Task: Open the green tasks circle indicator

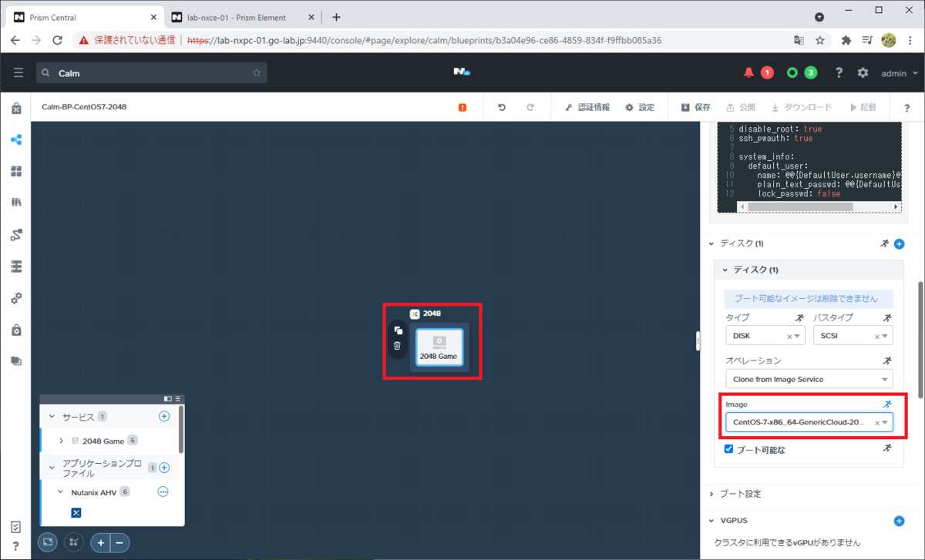Action: point(792,72)
